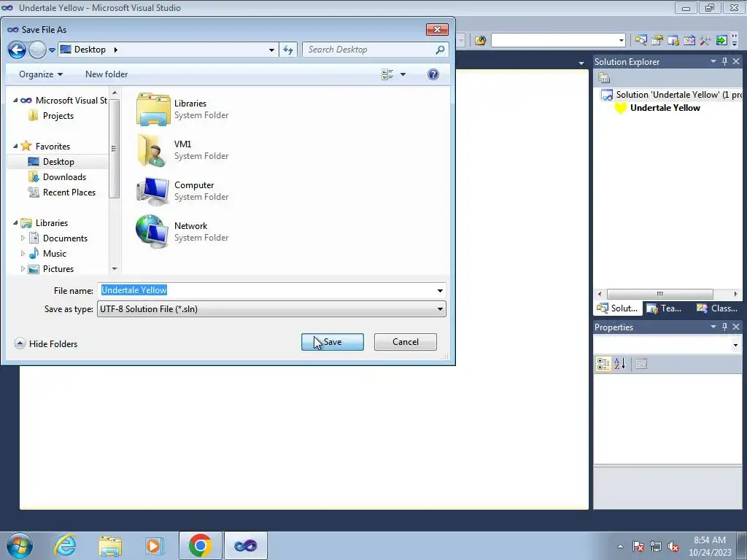Toggle the Solution Explorer auto-hide pin

point(724,61)
